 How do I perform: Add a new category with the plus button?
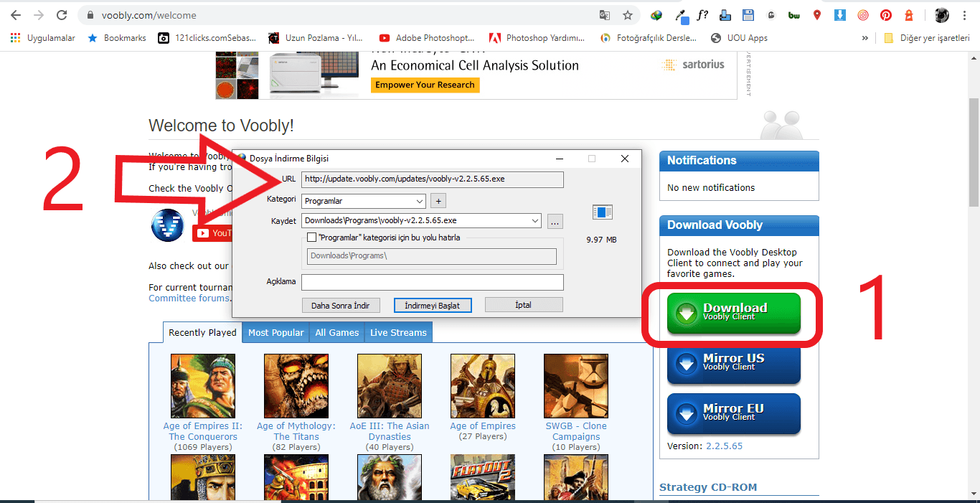[439, 201]
